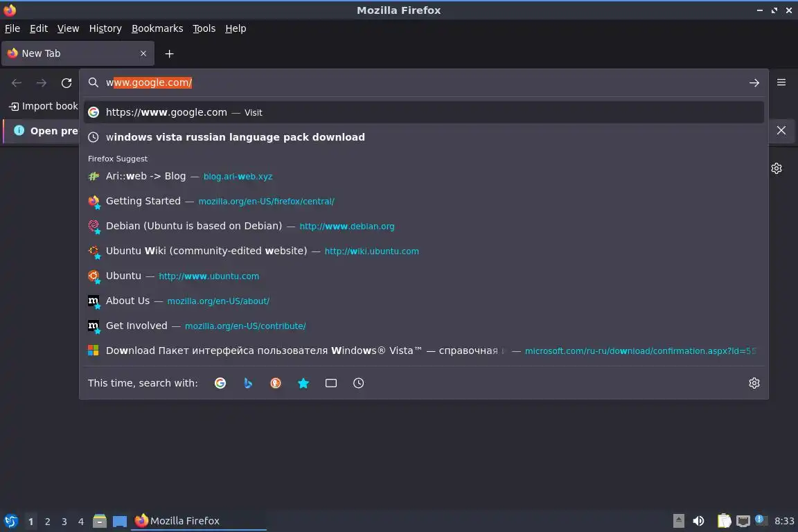Search this time with DuckDuckGo icon
Image resolution: width=798 pixels, height=532 pixels.
pos(275,383)
